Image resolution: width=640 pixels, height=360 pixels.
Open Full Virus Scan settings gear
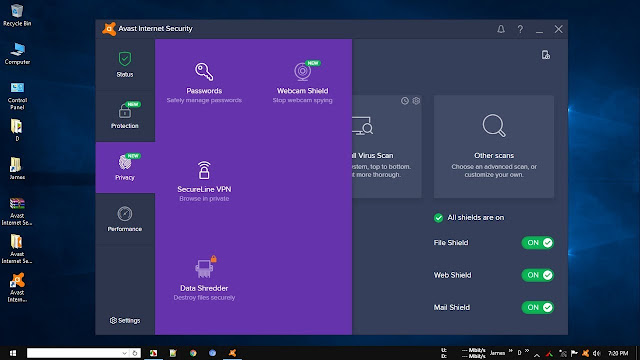point(416,101)
